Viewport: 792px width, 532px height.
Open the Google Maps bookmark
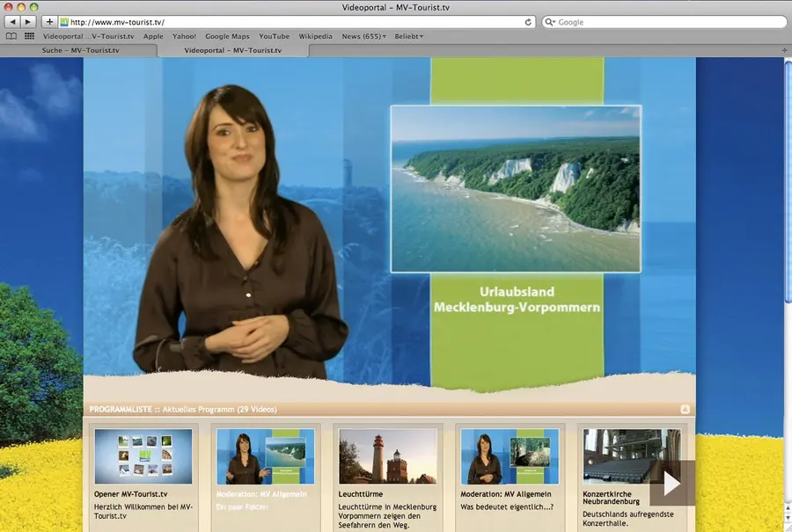coord(227,37)
